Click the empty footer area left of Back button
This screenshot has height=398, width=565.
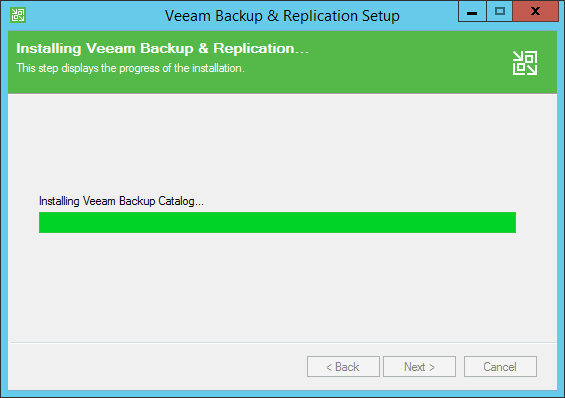coord(157,367)
